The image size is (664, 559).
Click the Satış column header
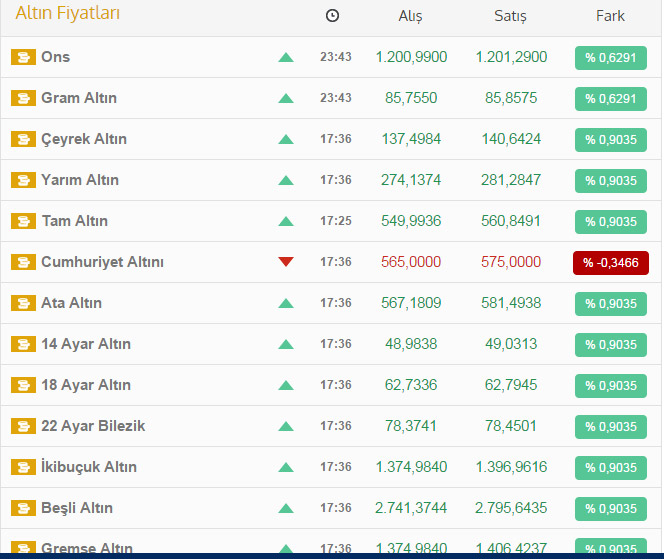coord(510,16)
